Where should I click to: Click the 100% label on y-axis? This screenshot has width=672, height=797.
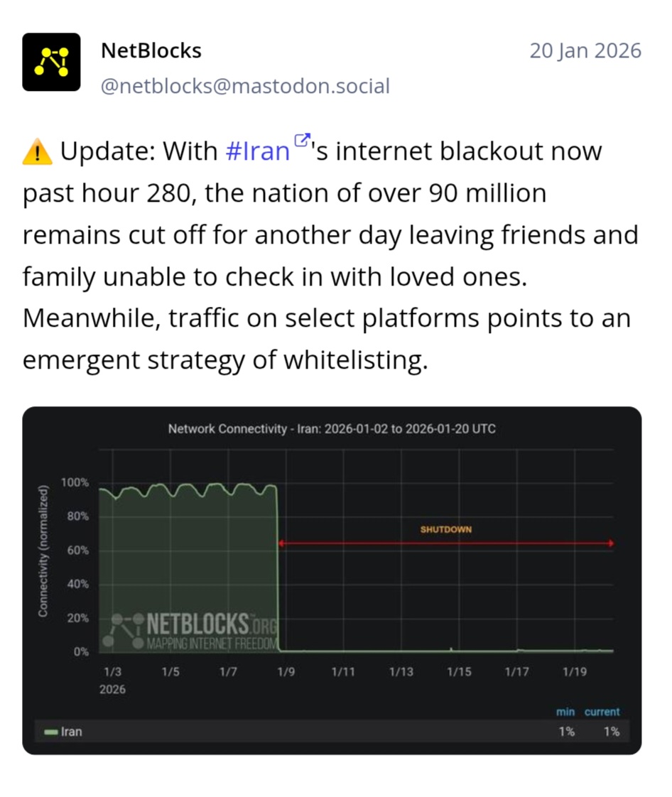75,483
